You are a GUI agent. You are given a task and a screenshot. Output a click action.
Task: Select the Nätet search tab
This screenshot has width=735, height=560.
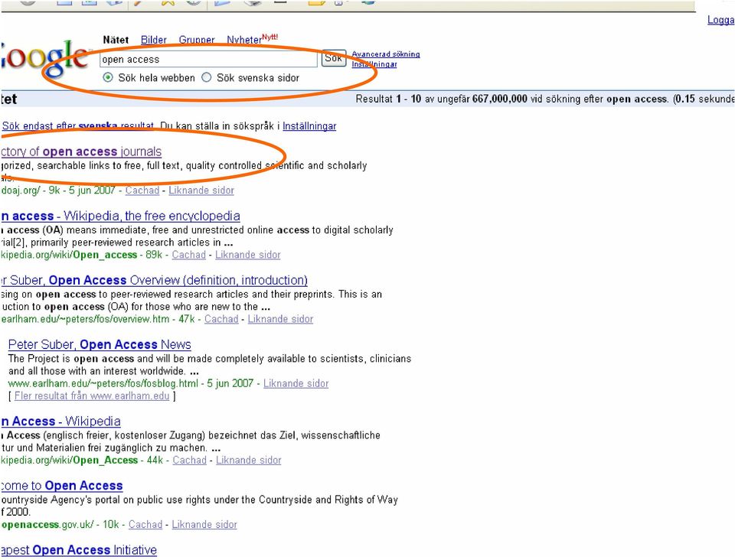coord(116,40)
